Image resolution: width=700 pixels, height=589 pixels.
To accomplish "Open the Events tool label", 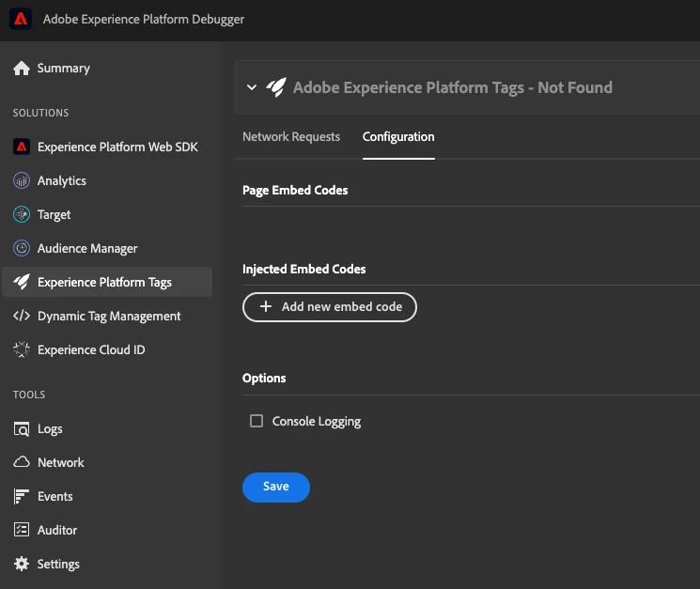I will 54,496.
